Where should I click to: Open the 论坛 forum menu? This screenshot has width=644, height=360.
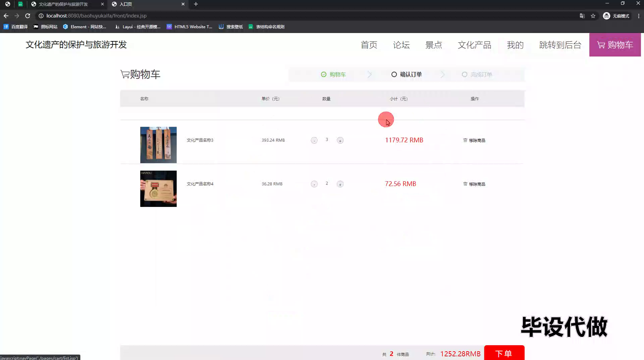tap(401, 45)
